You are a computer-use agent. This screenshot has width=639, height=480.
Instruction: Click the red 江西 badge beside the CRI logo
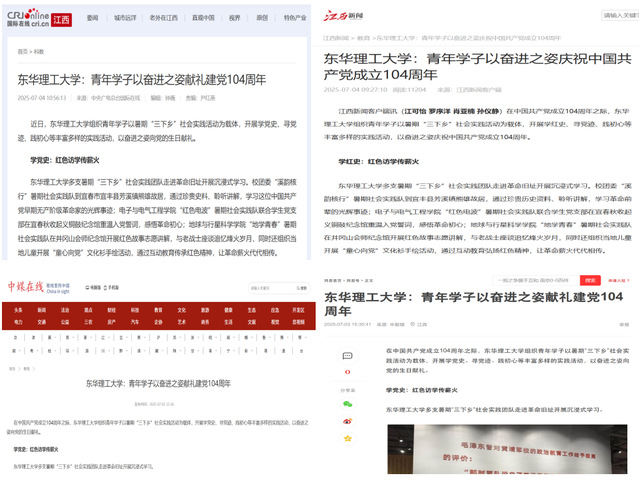click(62, 20)
